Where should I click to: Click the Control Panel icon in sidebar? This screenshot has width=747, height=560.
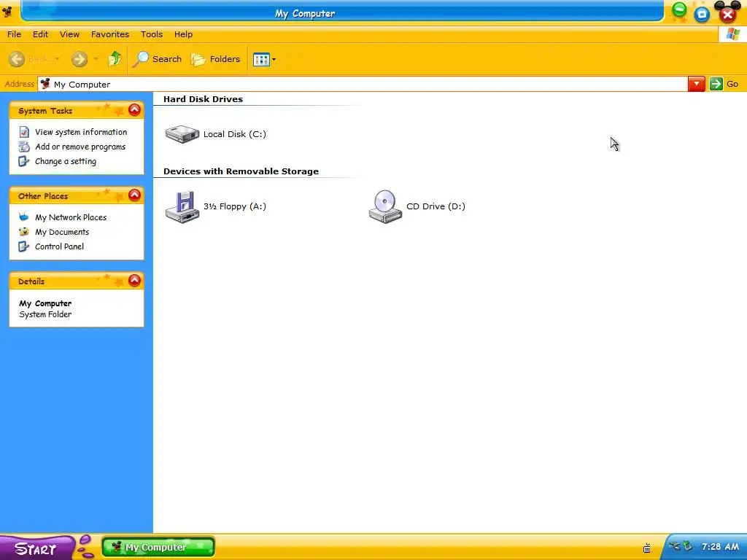(x=24, y=246)
